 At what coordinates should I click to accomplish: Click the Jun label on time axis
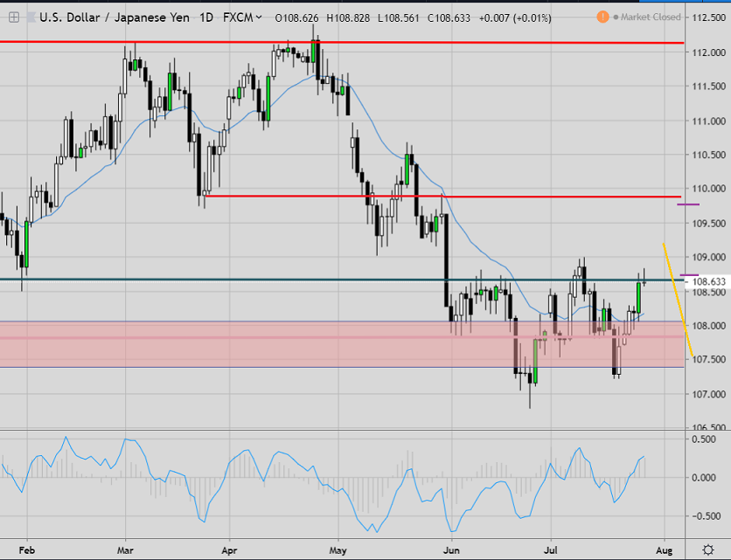(451, 550)
